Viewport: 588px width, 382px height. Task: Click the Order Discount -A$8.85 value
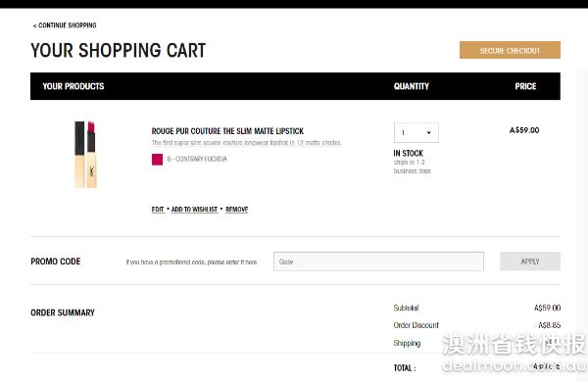click(x=548, y=325)
